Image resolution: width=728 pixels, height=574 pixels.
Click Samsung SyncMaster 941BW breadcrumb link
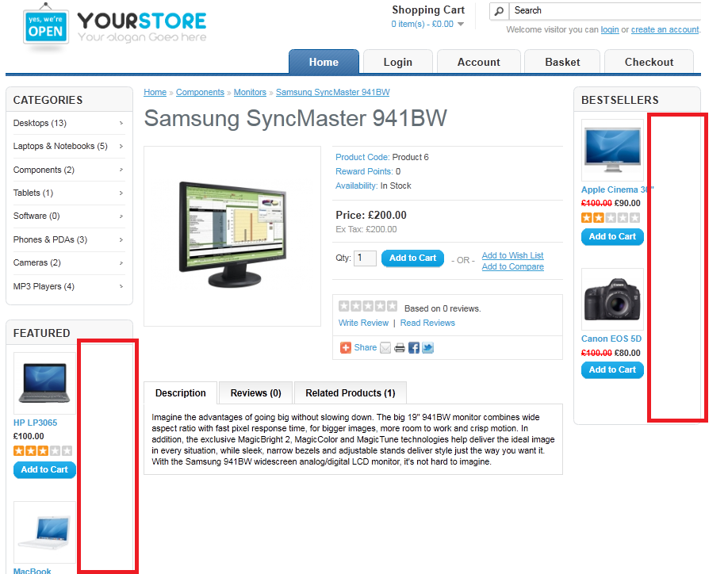333,92
